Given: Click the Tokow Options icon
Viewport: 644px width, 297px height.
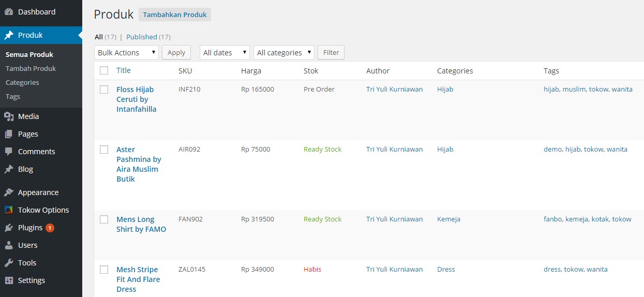Looking at the screenshot, I should [9, 210].
